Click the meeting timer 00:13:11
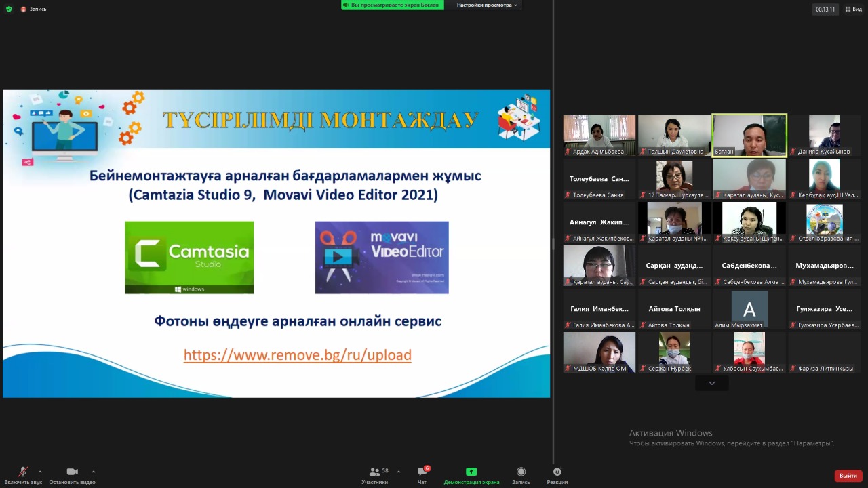Image resolution: width=868 pixels, height=488 pixels. (x=825, y=9)
